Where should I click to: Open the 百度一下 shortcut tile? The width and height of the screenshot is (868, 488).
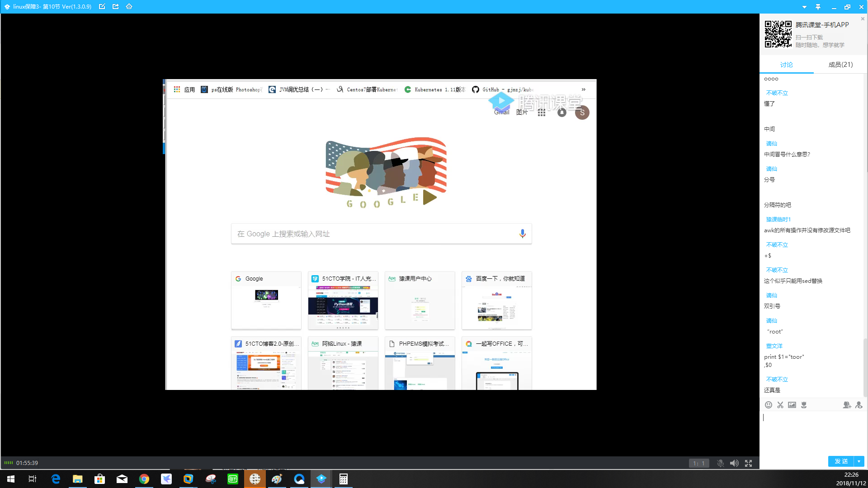497,300
